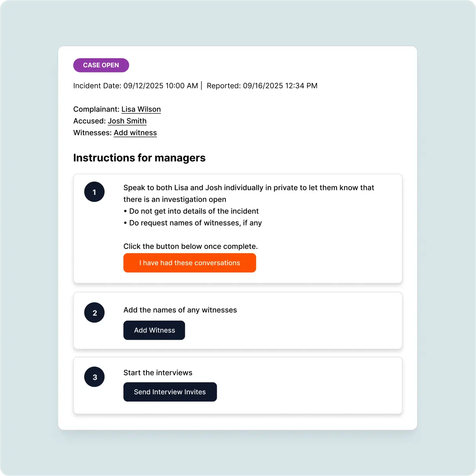Select the step 2 numbered circle
Image resolution: width=476 pixels, height=476 pixels.
coord(94,312)
